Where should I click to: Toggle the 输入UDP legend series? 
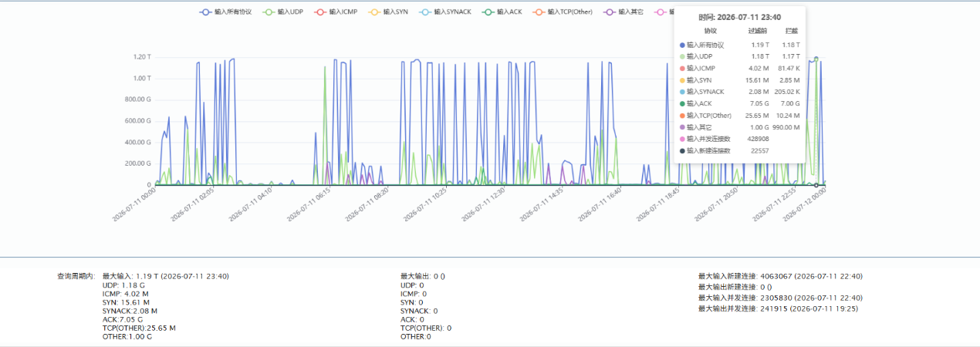(283, 12)
